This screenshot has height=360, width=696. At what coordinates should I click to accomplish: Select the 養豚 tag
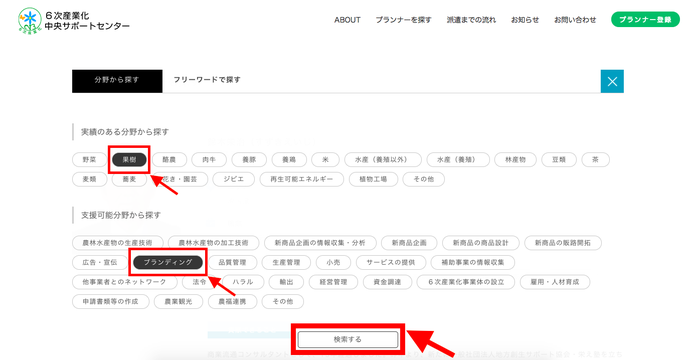tap(249, 159)
